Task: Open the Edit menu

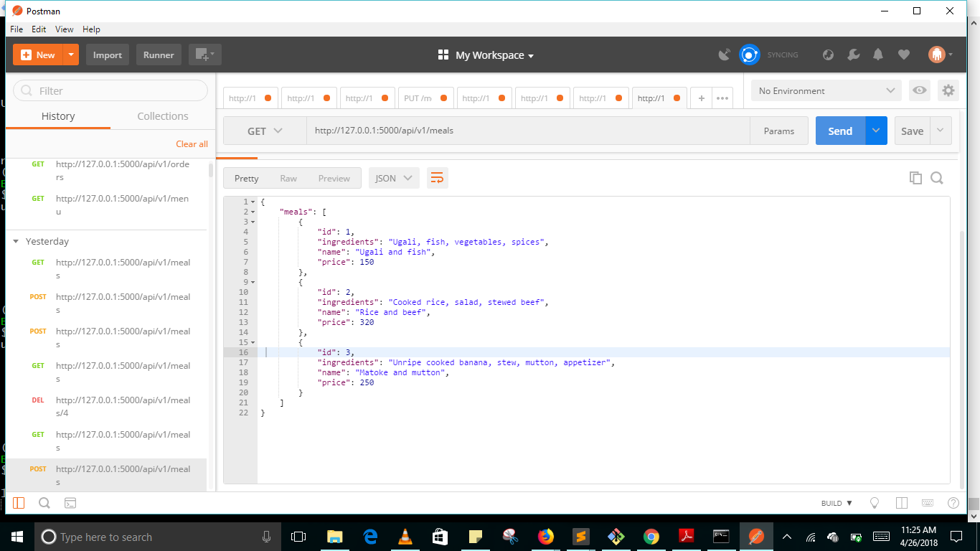Action: pos(39,29)
